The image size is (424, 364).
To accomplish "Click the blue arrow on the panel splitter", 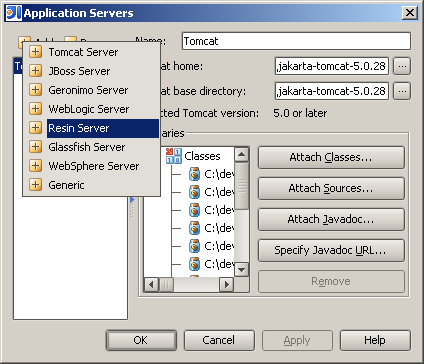I will (132, 200).
